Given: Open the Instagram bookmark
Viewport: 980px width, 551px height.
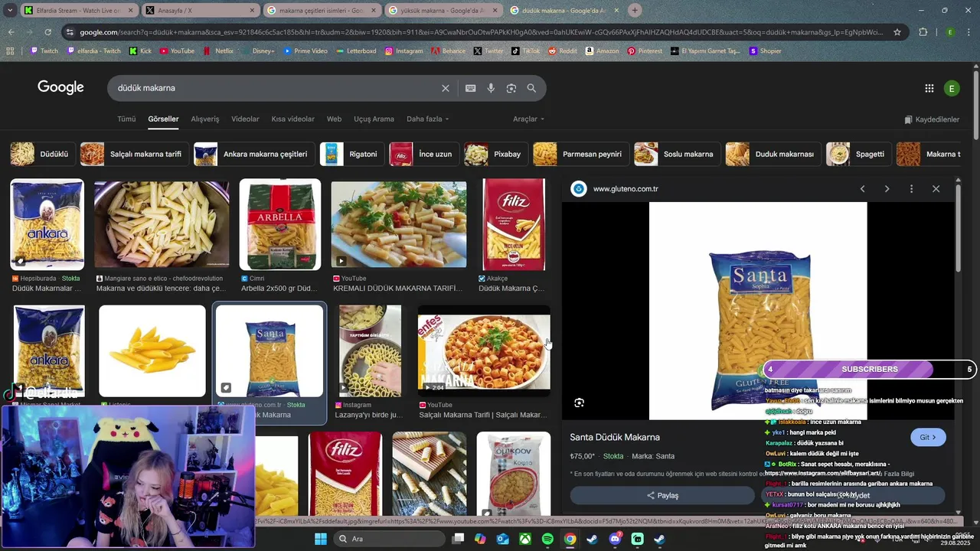Looking at the screenshot, I should pyautogui.click(x=403, y=51).
